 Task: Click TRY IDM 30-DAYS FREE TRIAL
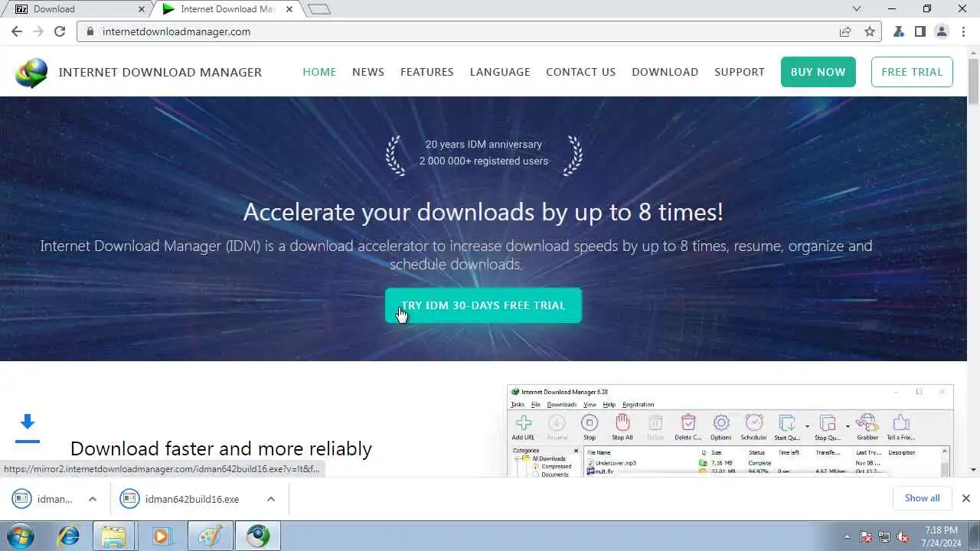[x=483, y=305]
